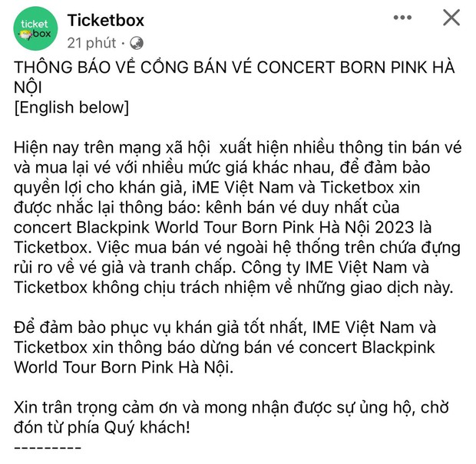Image resolution: width=476 pixels, height=464 pixels.
Task: Open the Ticketbox page name link
Action: tap(105, 20)
